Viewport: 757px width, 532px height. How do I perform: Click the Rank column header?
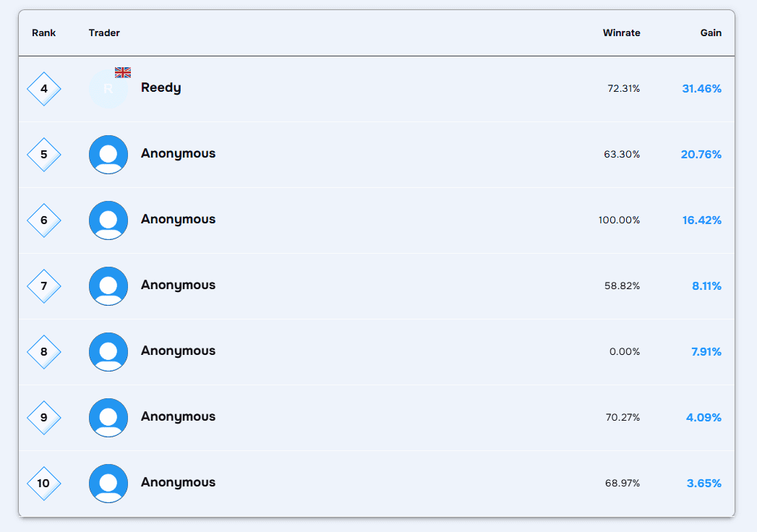tap(43, 33)
